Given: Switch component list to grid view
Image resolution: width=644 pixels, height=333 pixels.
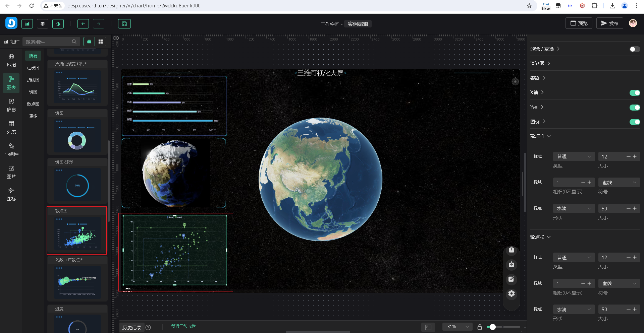Looking at the screenshot, I should [101, 42].
